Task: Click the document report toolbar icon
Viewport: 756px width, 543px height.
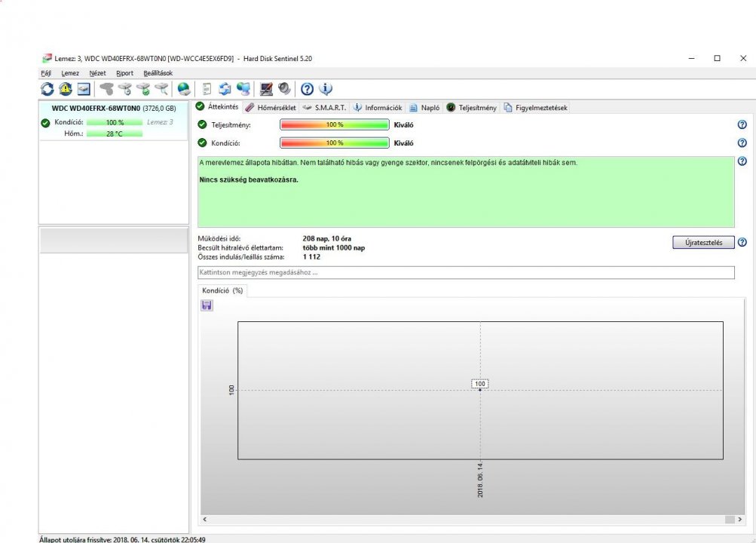Action: [x=207, y=89]
